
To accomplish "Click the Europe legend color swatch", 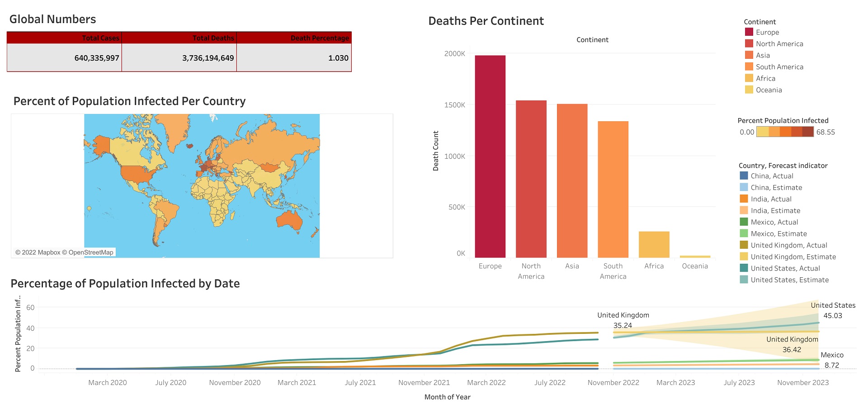I will click(x=749, y=32).
